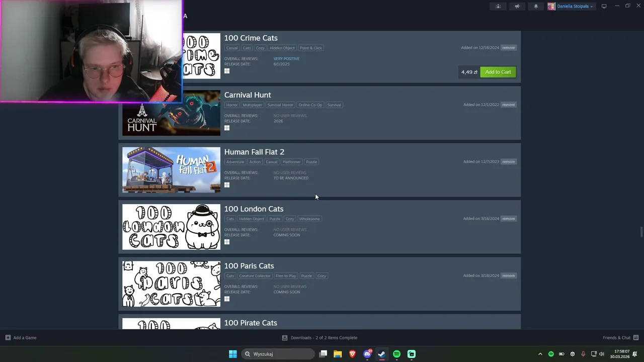Open the 100 Crime Cats title link
The width and height of the screenshot is (644, 362).
(251, 38)
